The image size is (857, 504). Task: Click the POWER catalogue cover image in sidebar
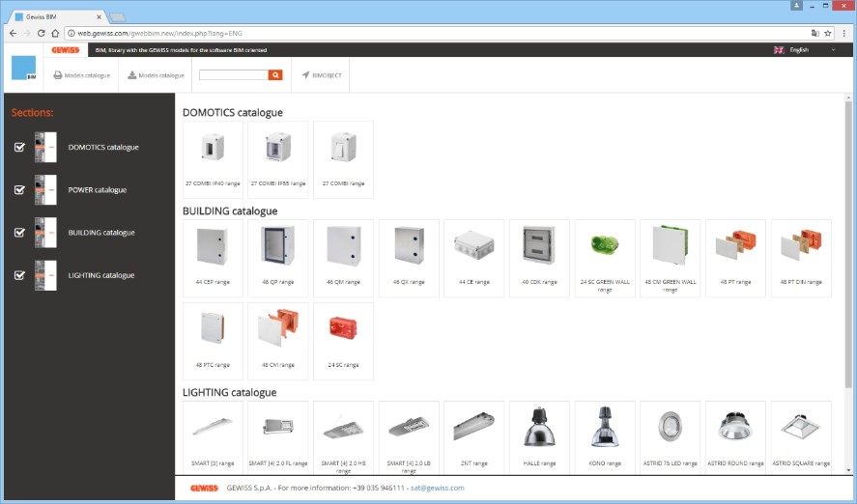click(45, 190)
